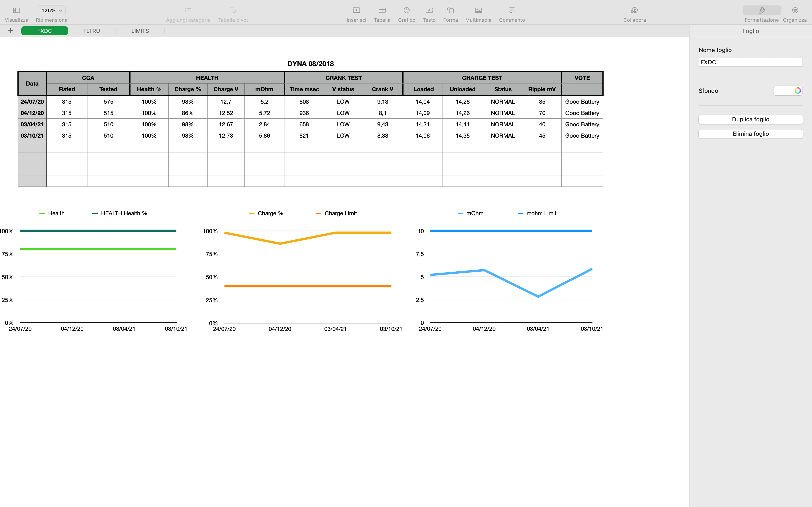The height and width of the screenshot is (507, 812).
Task: Open the Sfondo color well dropdown
Action: pyautogui.click(x=783, y=91)
